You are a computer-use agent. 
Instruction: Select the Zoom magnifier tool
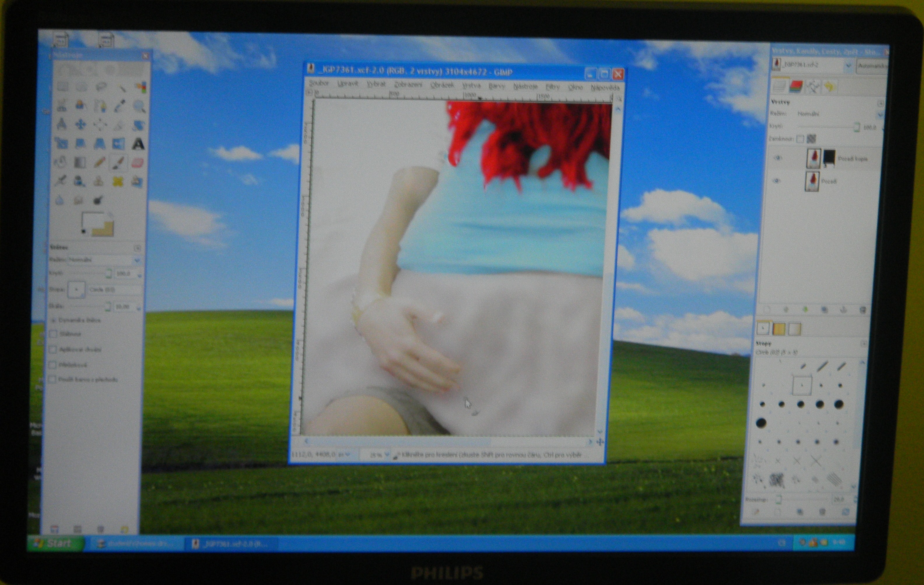click(139, 106)
